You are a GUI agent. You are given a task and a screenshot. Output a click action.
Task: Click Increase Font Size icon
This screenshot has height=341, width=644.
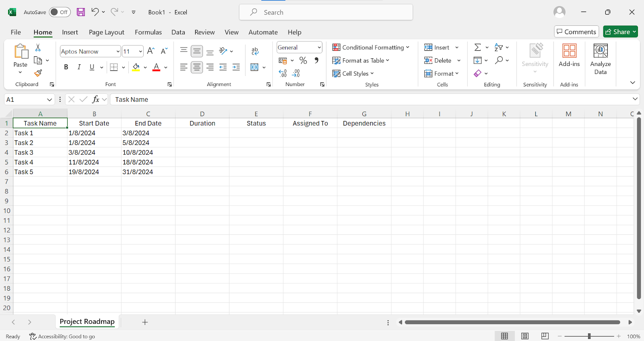coord(151,51)
